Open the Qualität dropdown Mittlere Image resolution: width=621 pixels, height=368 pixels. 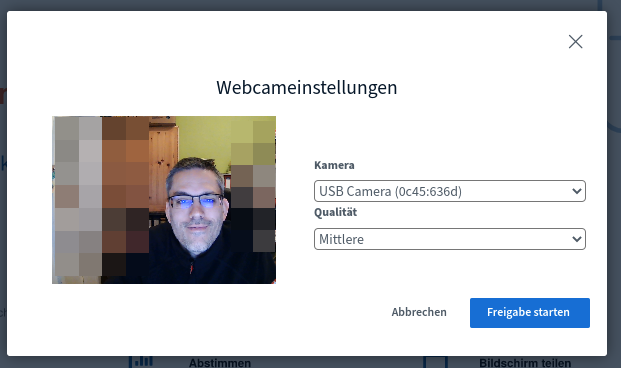click(450, 239)
